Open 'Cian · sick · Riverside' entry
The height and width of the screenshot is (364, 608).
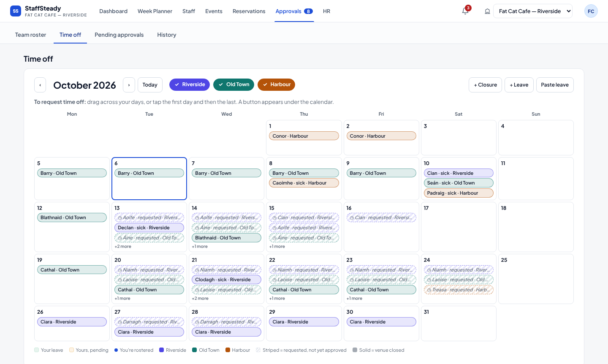459,173
